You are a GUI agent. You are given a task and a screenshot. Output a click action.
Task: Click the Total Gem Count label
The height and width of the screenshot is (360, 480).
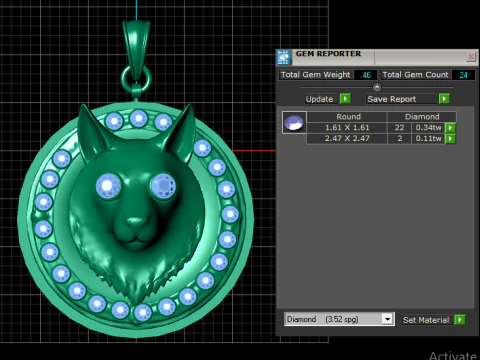[x=415, y=75]
